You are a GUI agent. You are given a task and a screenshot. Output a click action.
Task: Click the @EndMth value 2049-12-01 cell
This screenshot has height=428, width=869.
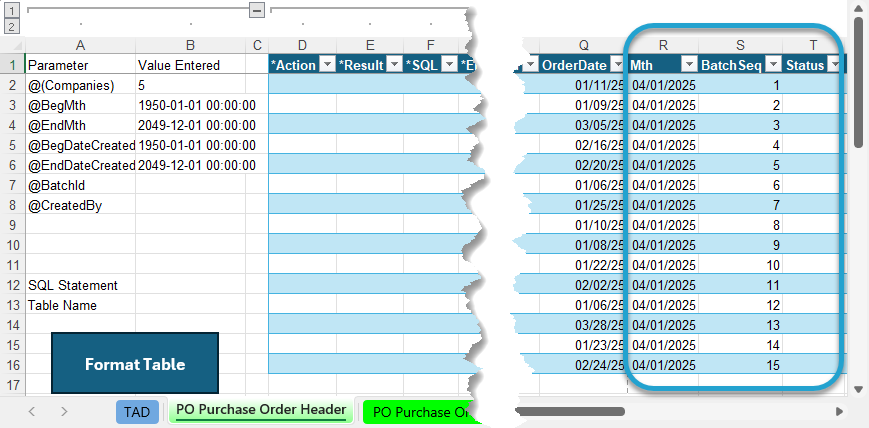pyautogui.click(x=191, y=125)
